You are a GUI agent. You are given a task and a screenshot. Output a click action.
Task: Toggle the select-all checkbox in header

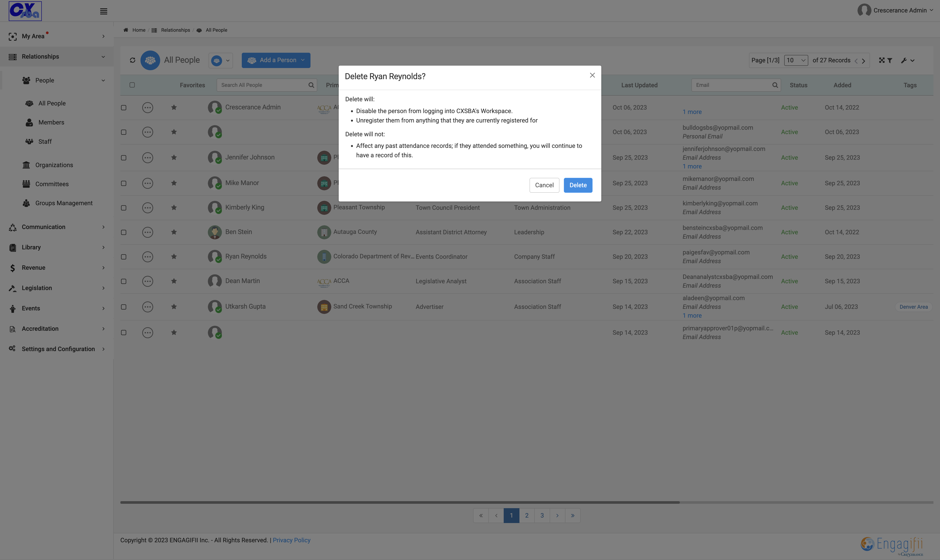pos(132,85)
